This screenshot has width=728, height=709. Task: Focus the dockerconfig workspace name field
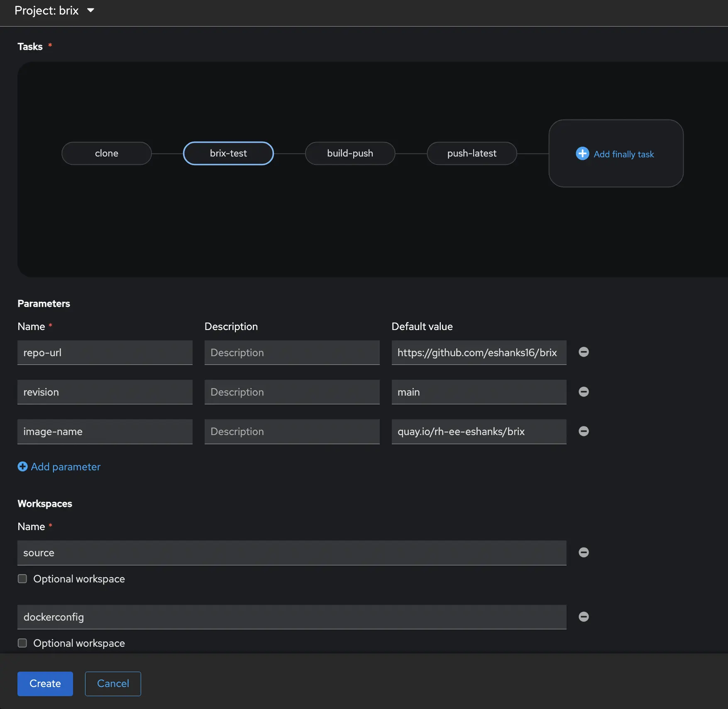pos(292,617)
